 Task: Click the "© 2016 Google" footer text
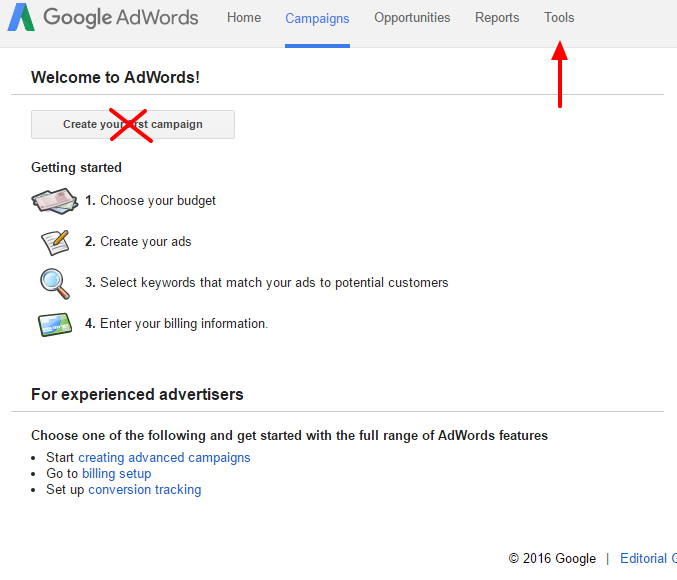point(552,558)
